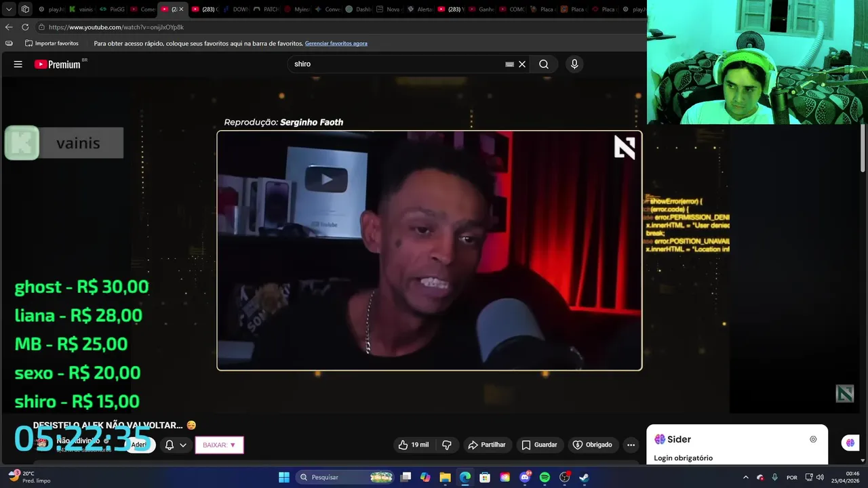868x488 pixels.
Task: Open network status in system tray
Action: click(x=809, y=477)
